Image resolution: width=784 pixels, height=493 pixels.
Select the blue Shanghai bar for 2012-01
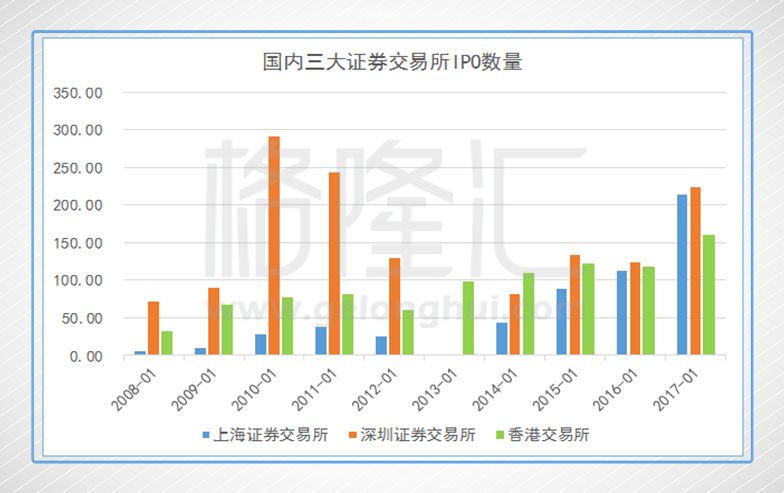point(381,346)
